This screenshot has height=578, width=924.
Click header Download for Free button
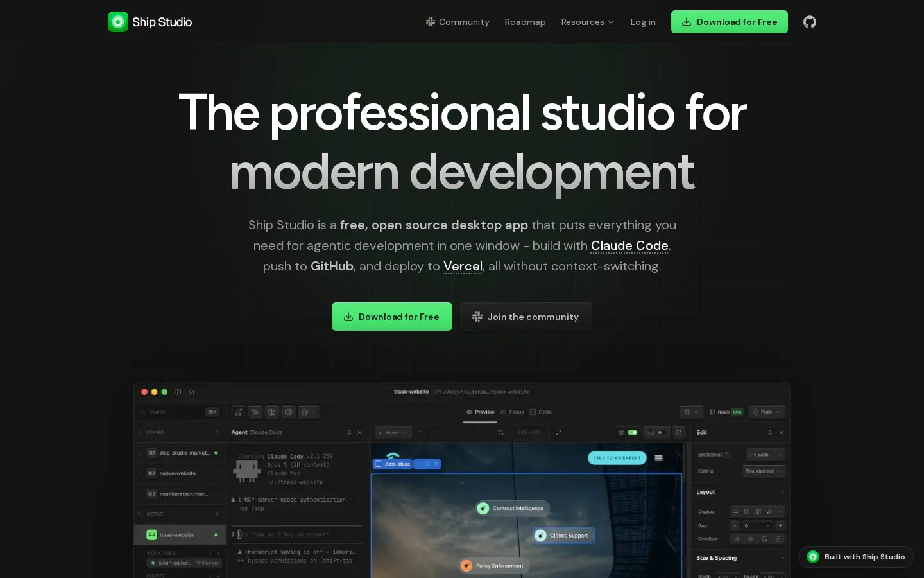click(x=730, y=22)
